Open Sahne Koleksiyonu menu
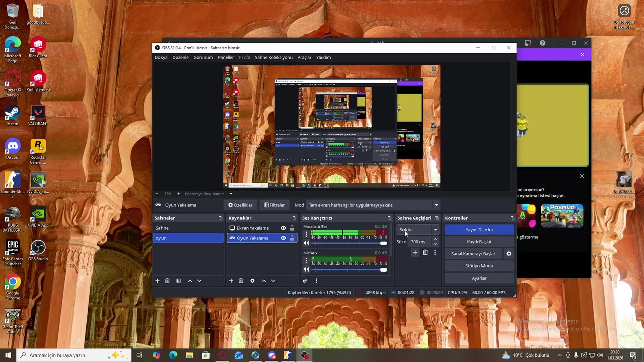Image resolution: width=644 pixels, height=362 pixels. (274, 57)
